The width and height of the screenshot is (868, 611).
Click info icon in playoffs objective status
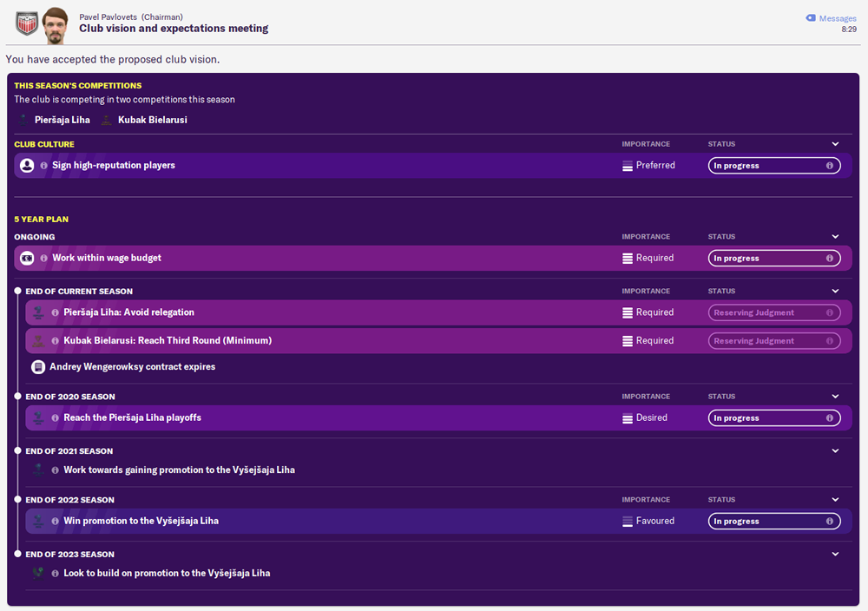(x=829, y=417)
